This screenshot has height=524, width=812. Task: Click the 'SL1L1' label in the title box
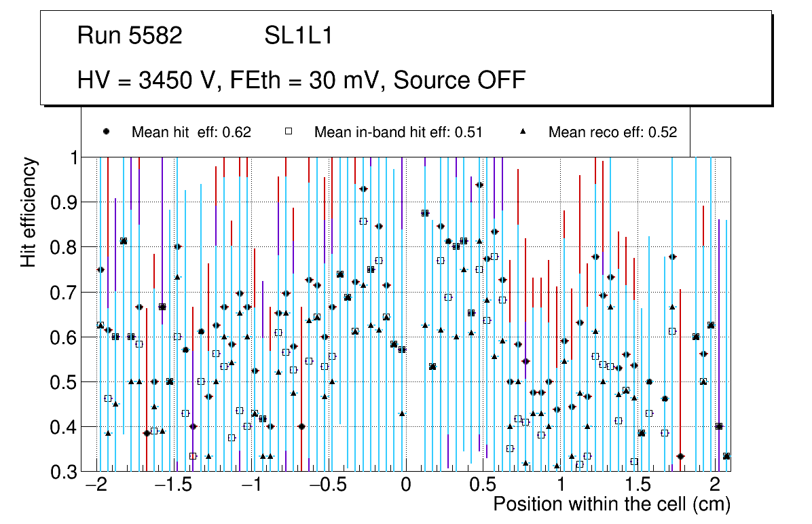tap(298, 36)
